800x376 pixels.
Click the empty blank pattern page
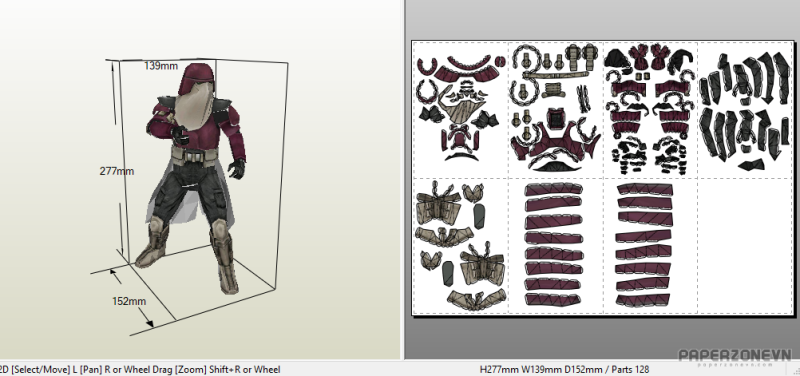click(744, 246)
